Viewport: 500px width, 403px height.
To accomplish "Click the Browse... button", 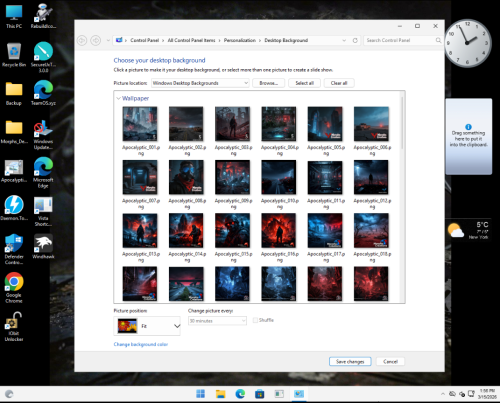I will pyautogui.click(x=269, y=83).
